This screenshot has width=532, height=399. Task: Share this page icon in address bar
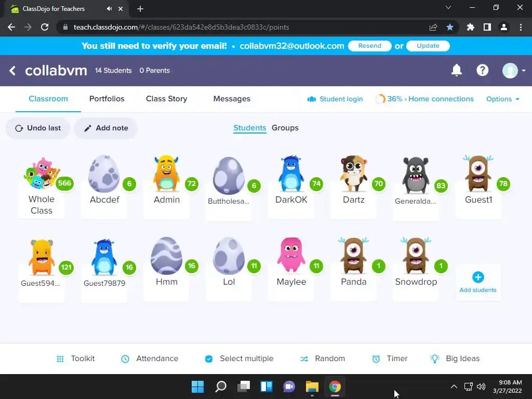[x=433, y=27]
